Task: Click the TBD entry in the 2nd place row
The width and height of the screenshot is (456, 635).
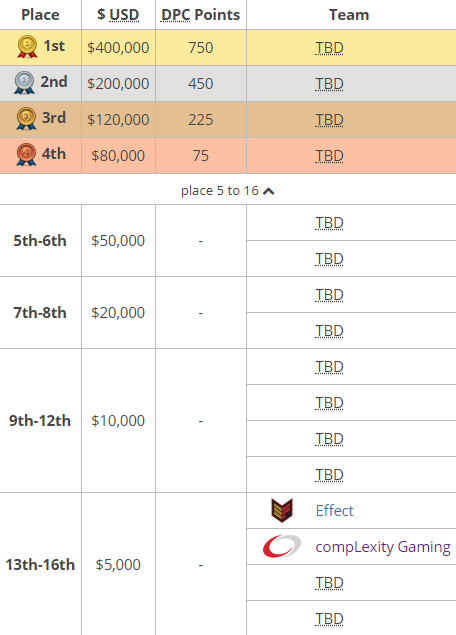Action: 329,84
